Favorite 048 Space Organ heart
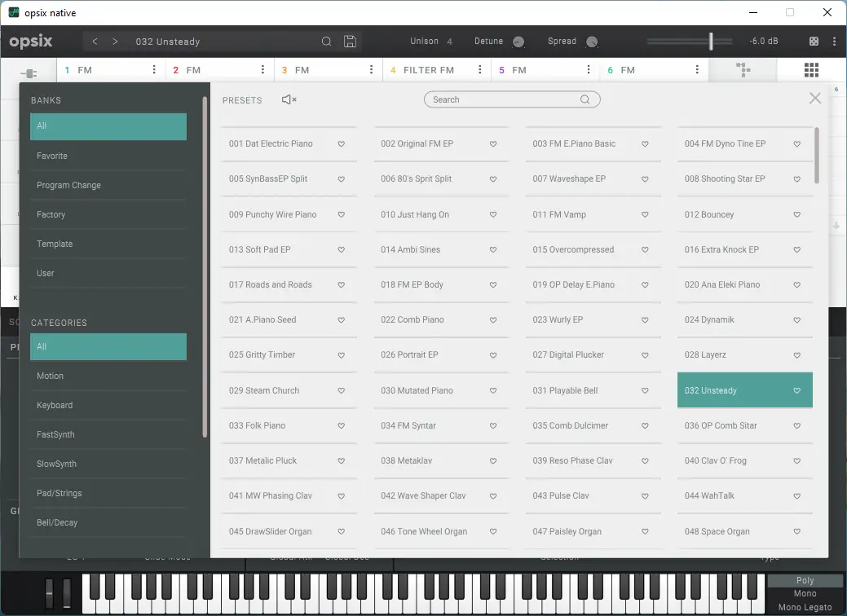 point(796,532)
